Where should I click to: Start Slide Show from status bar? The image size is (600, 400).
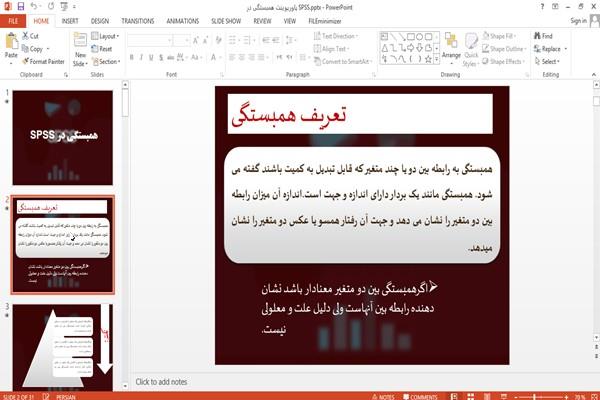(504, 397)
